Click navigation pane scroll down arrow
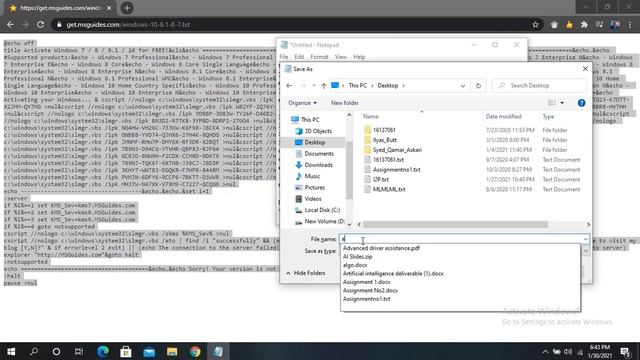640x360 pixels. pos(349,224)
